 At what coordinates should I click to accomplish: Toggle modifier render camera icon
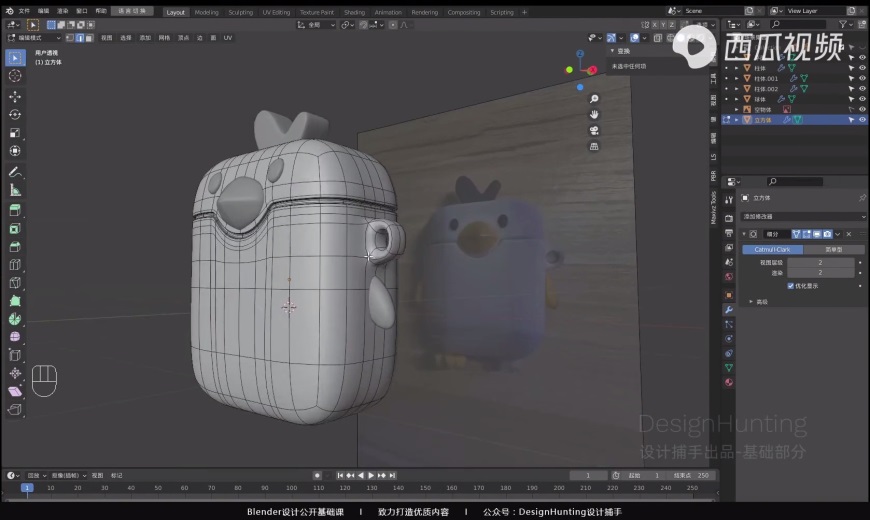click(x=827, y=234)
